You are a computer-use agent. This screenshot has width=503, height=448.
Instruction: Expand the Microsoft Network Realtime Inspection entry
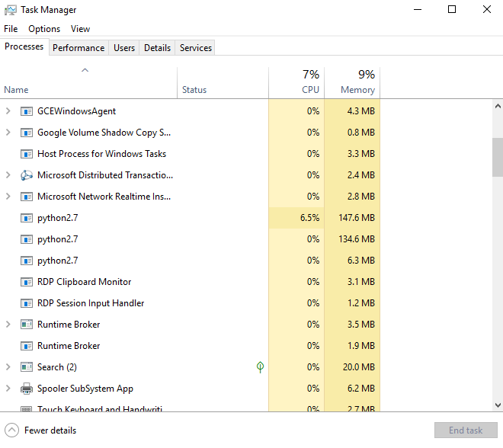pyautogui.click(x=8, y=197)
